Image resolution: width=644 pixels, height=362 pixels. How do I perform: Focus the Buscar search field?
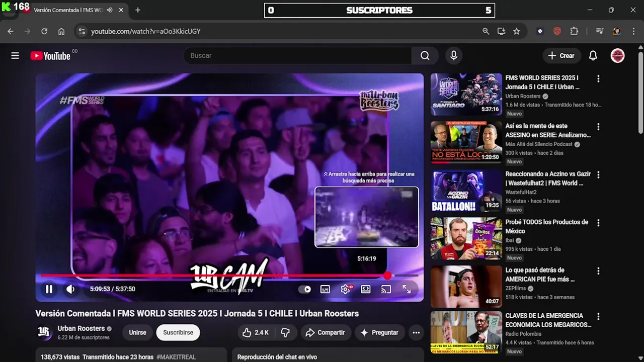point(297,56)
